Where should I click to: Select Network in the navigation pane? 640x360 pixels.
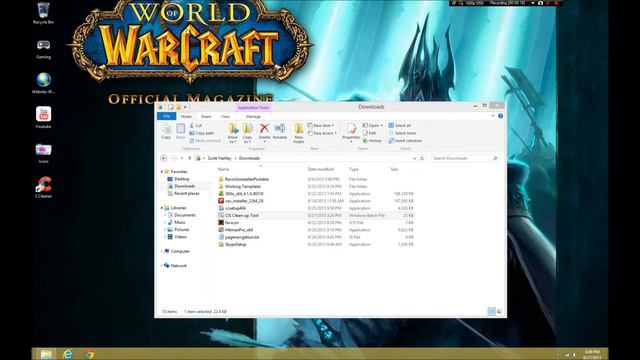178,266
